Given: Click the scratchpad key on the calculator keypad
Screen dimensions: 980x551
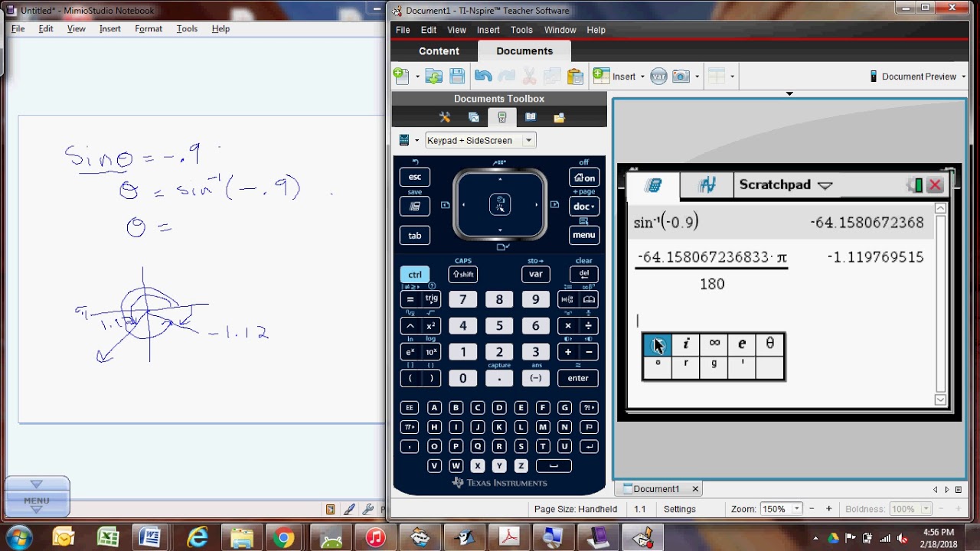Looking at the screenshot, I should [414, 206].
